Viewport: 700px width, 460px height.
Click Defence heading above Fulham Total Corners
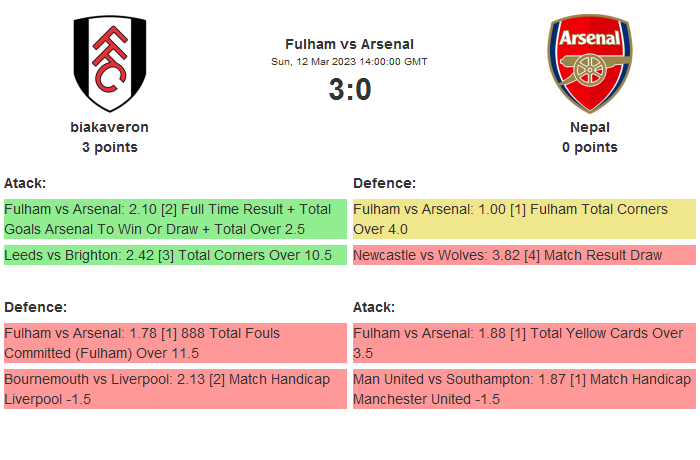pos(384,183)
